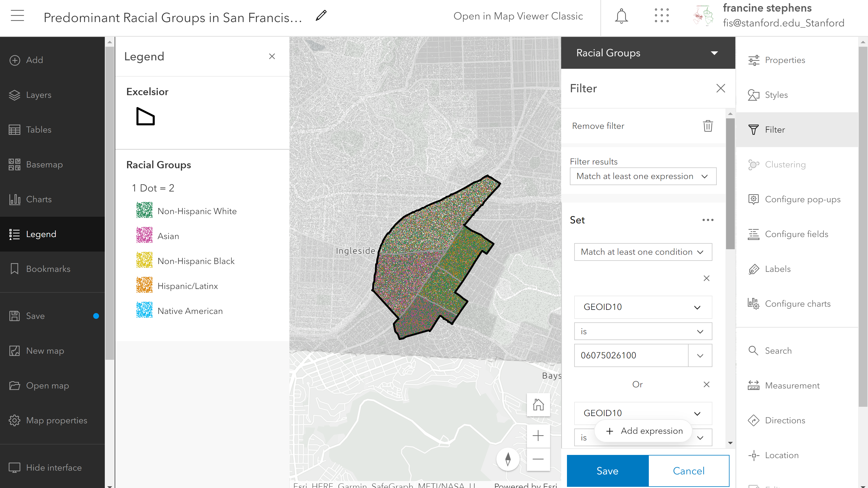Select Styles in the right toolbar
The width and height of the screenshot is (868, 488).
pos(776,95)
